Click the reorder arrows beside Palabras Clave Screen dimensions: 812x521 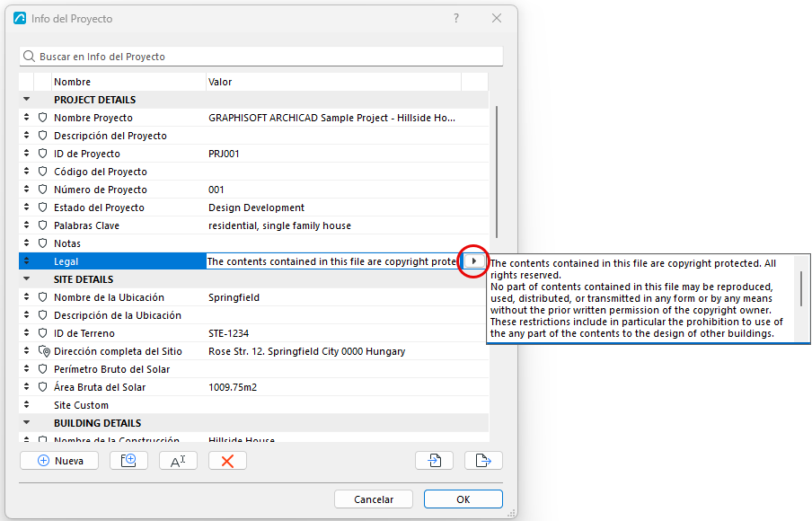coord(26,225)
